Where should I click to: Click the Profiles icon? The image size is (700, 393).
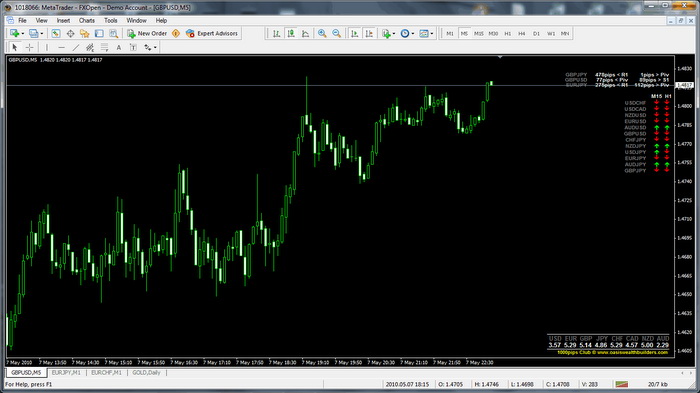tap(33, 33)
